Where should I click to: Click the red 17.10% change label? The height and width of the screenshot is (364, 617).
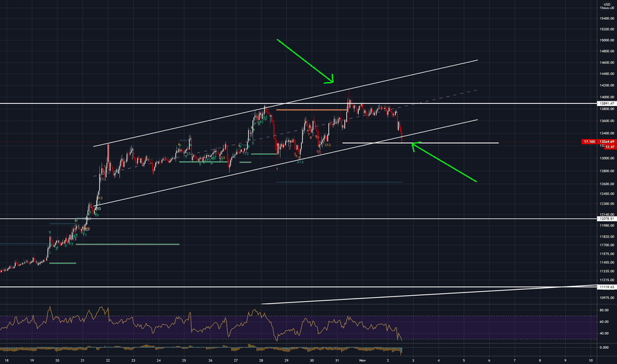pyautogui.click(x=589, y=142)
